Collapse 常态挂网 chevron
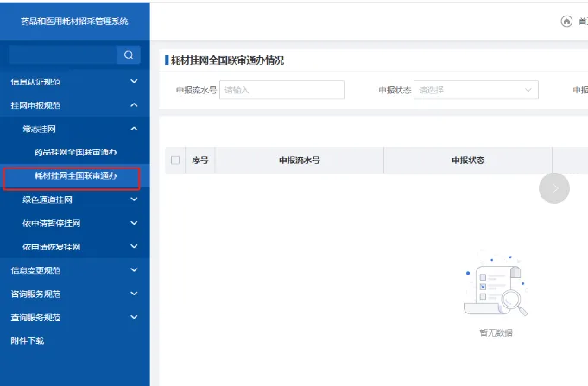 [134, 129]
